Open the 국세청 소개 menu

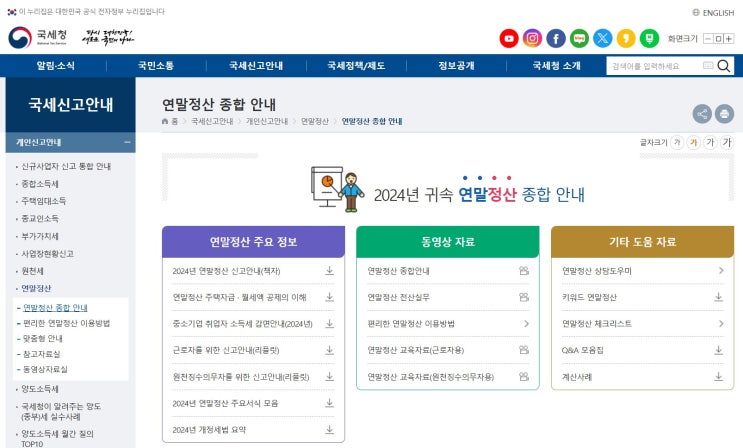[x=556, y=66]
